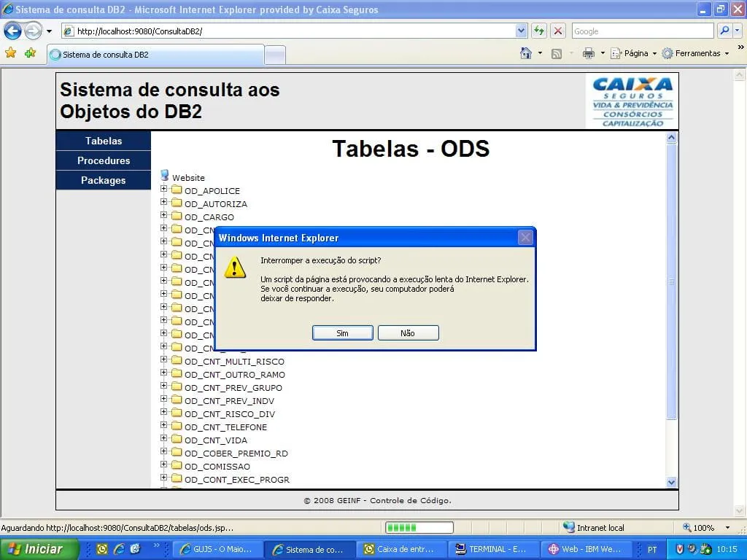The height and width of the screenshot is (560, 747).
Task: Switch to Web - IBM WebSphere taskbar window
Action: (586, 549)
